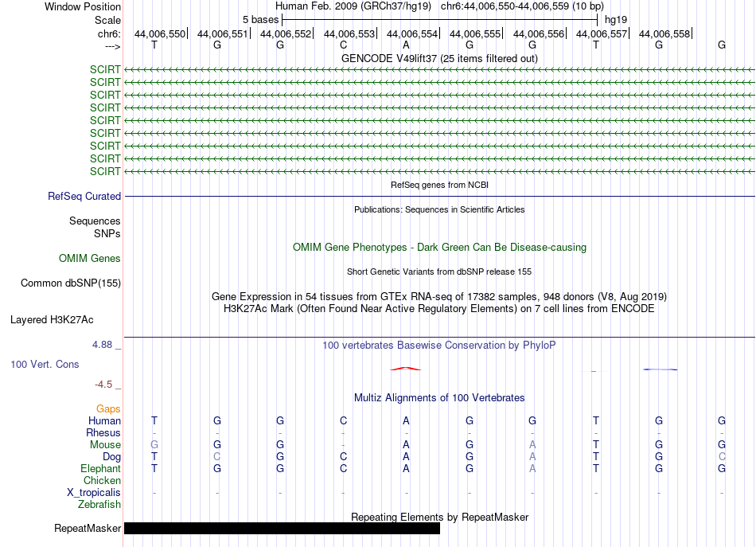Click the X_tropicalis species label
Image resolution: width=756 pixels, height=547 pixels.
pyautogui.click(x=94, y=493)
